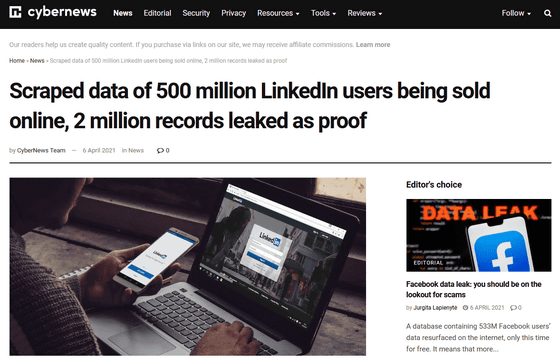Open the Facebook data leak article headline
The image size is (560, 360).
[x=474, y=289]
